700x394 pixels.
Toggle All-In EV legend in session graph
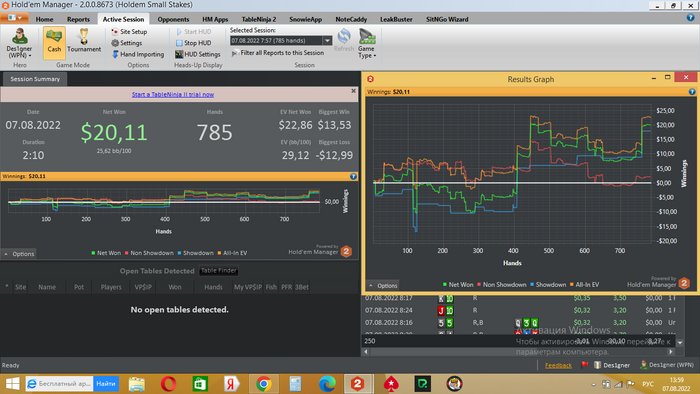232,253
